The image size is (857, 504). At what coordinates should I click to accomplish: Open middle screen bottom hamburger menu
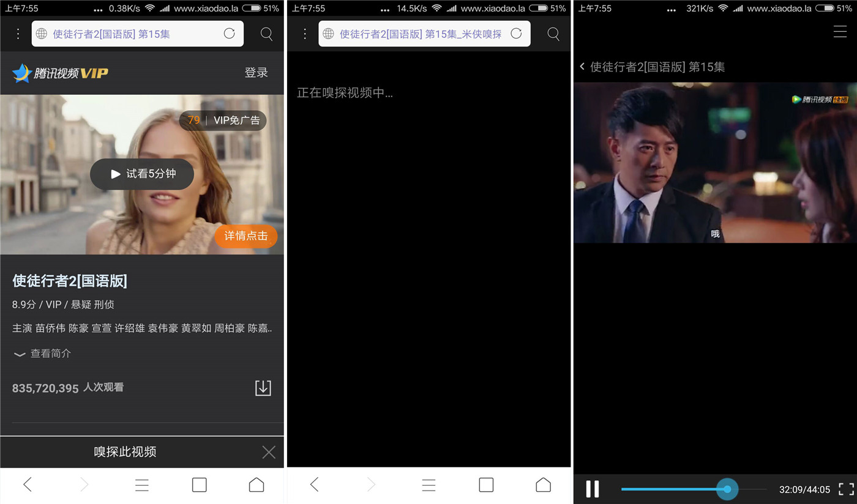point(429,485)
